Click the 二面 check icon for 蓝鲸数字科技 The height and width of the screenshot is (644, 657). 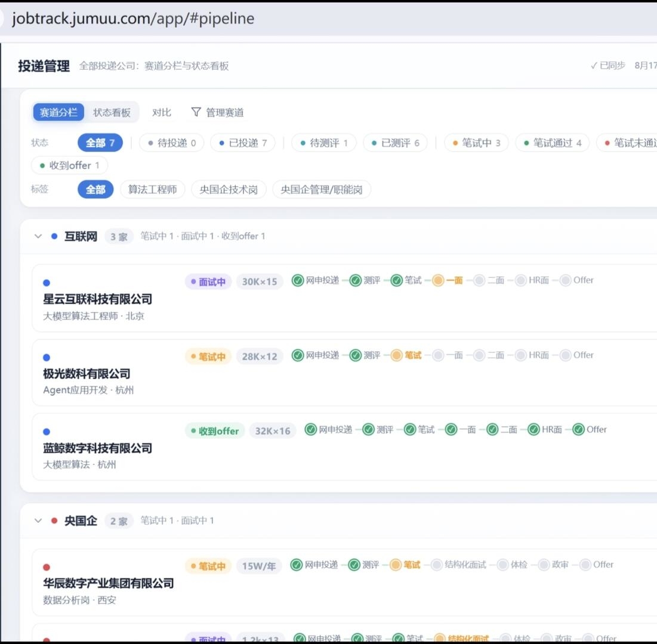492,429
